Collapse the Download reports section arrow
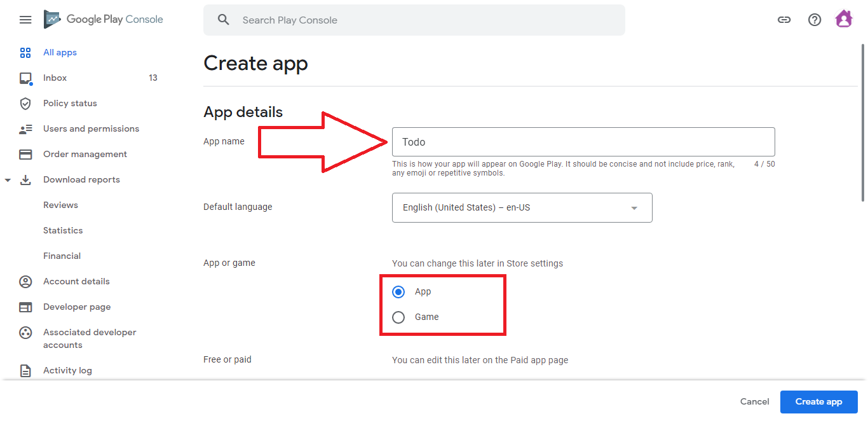The image size is (868, 423). (8, 180)
